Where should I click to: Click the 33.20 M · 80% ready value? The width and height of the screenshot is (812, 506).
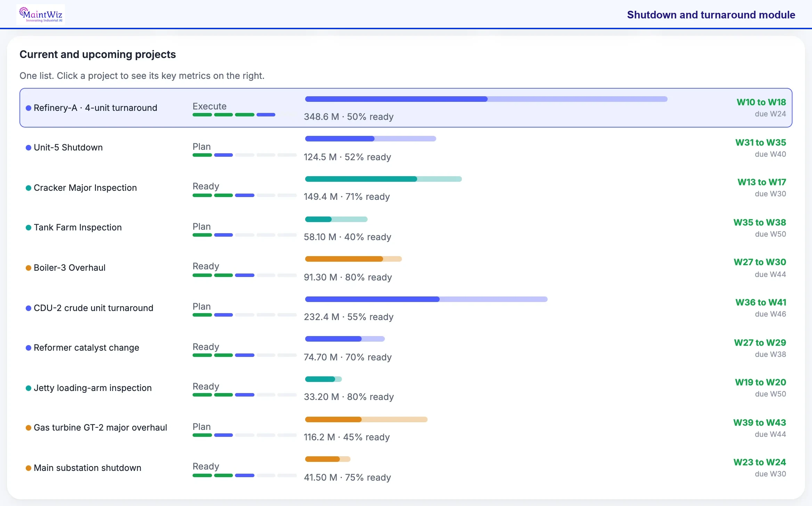[349, 397]
